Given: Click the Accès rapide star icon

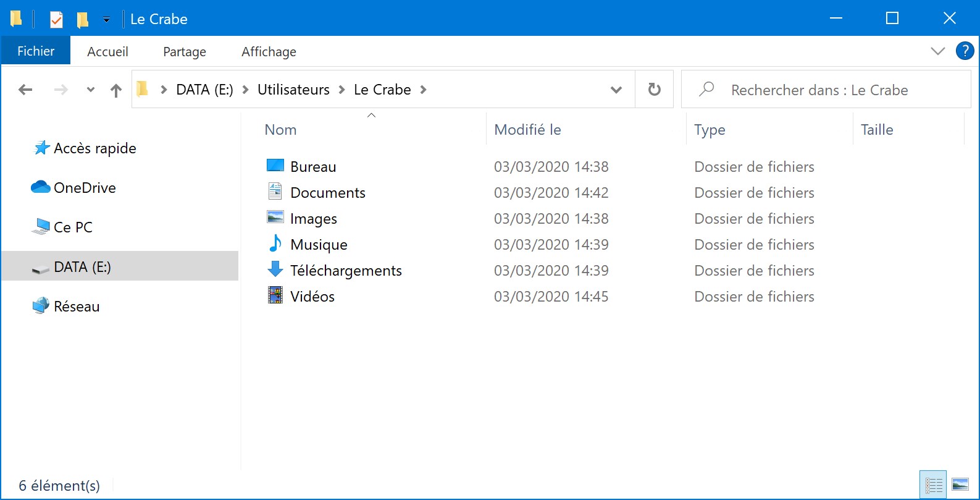Looking at the screenshot, I should coord(41,148).
